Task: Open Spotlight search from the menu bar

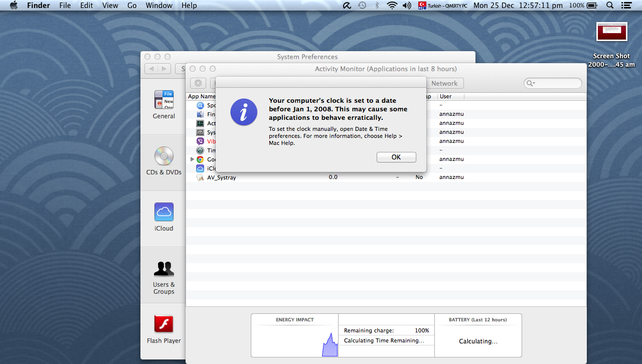Action: point(610,6)
